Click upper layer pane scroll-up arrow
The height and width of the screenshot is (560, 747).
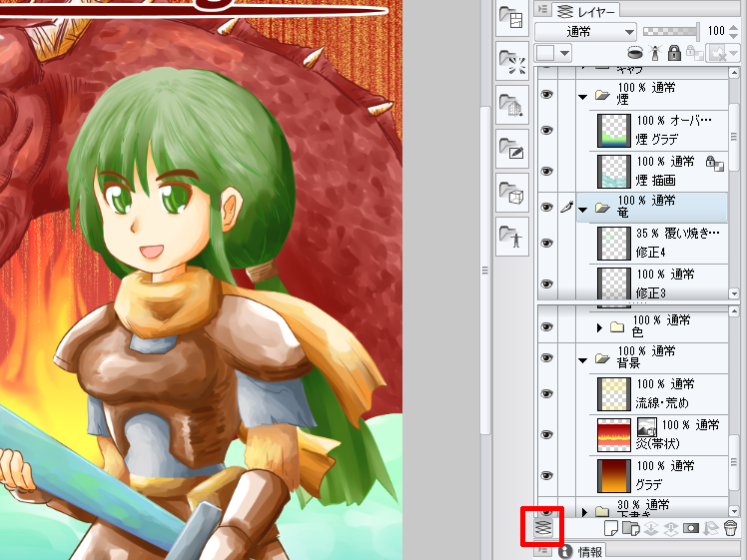point(734,73)
